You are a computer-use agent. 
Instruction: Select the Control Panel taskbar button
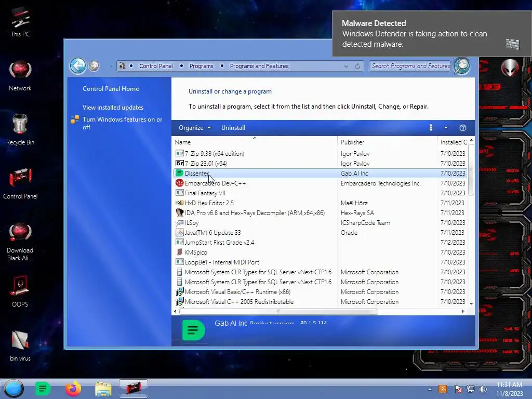134,389
